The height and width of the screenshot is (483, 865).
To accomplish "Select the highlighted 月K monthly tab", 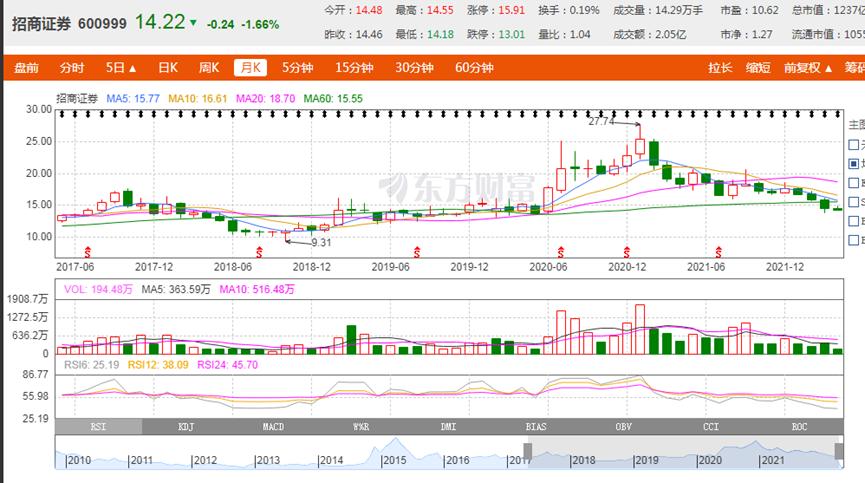I will coord(250,68).
